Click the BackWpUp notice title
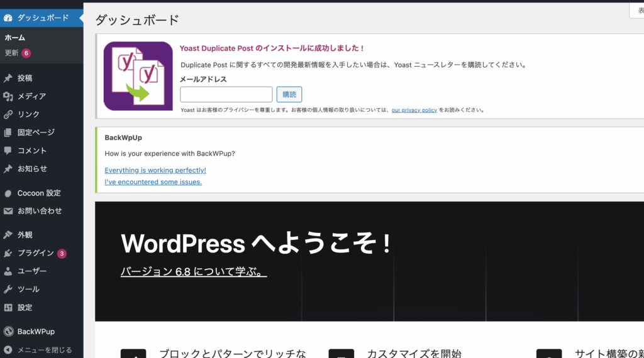 (123, 138)
